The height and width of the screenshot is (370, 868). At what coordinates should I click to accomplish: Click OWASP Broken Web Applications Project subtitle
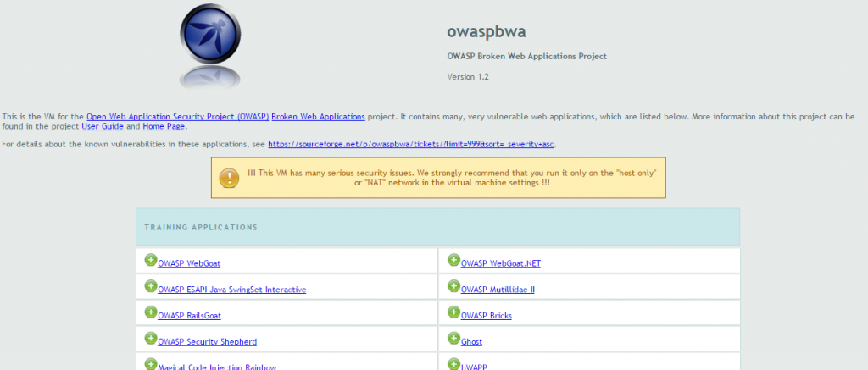coord(527,57)
